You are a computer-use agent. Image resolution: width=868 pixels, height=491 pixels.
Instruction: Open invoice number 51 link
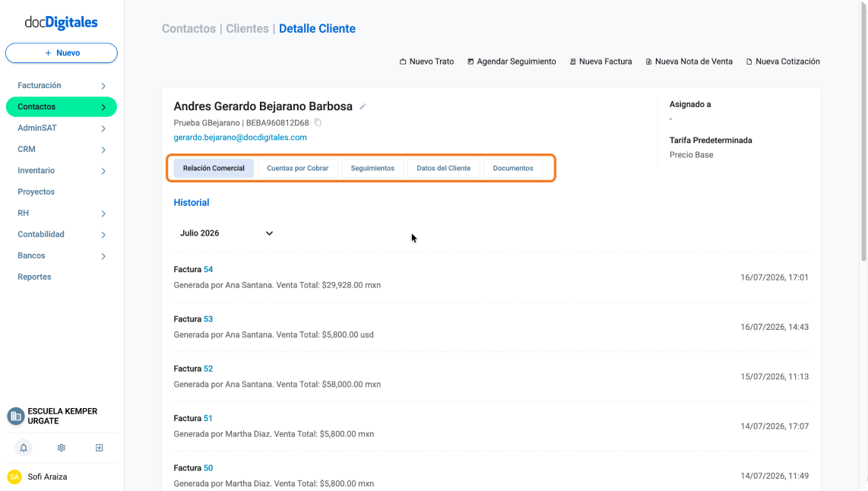pos(208,419)
